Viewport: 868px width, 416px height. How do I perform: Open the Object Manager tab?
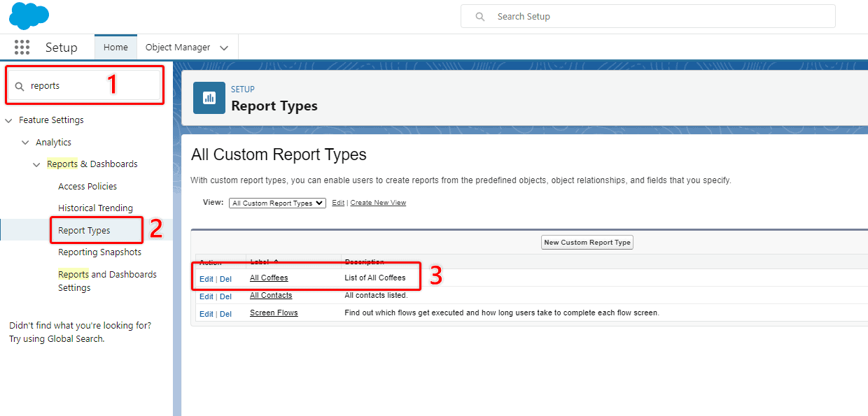click(178, 48)
